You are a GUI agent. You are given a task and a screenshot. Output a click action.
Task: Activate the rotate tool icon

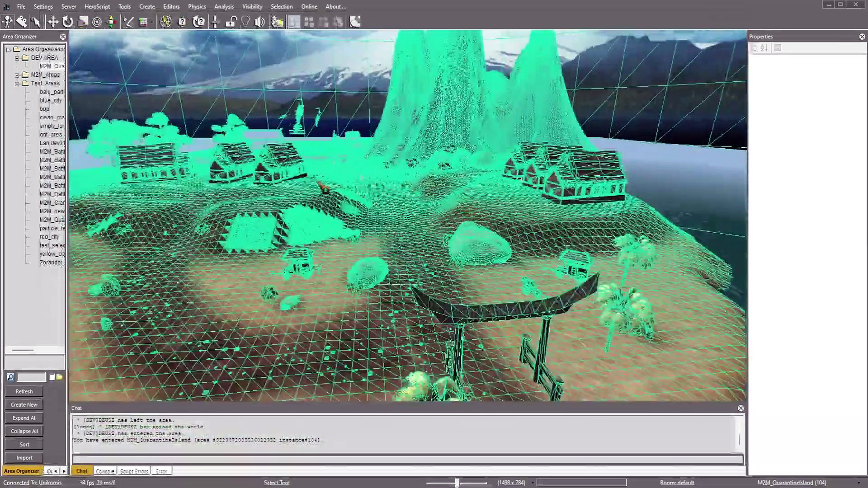tap(68, 22)
